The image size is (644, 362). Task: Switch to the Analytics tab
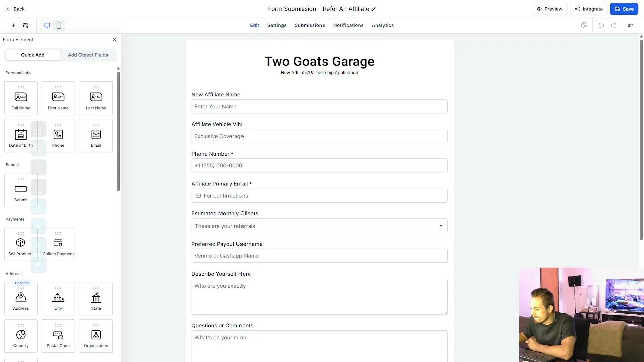tap(383, 25)
